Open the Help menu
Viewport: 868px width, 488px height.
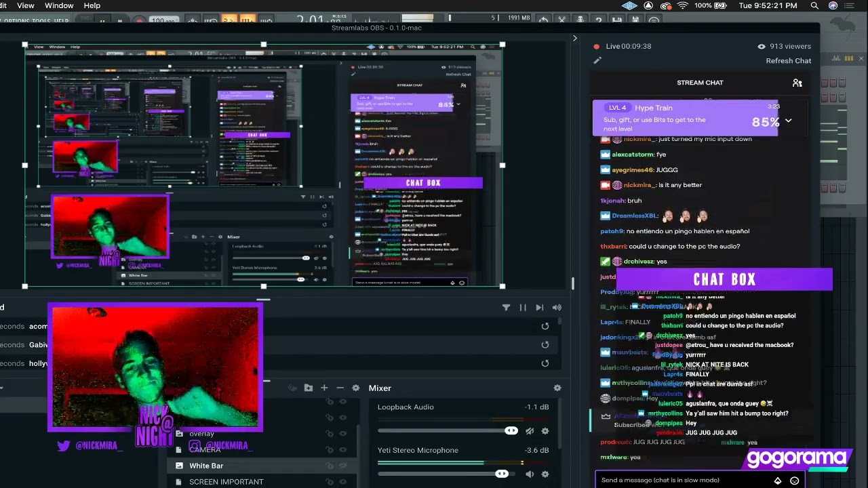[x=92, y=5]
